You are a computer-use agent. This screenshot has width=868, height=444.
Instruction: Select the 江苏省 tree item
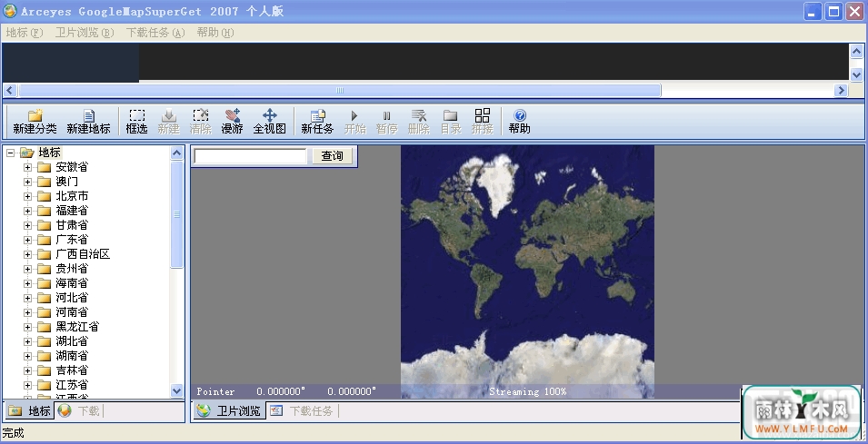click(72, 385)
